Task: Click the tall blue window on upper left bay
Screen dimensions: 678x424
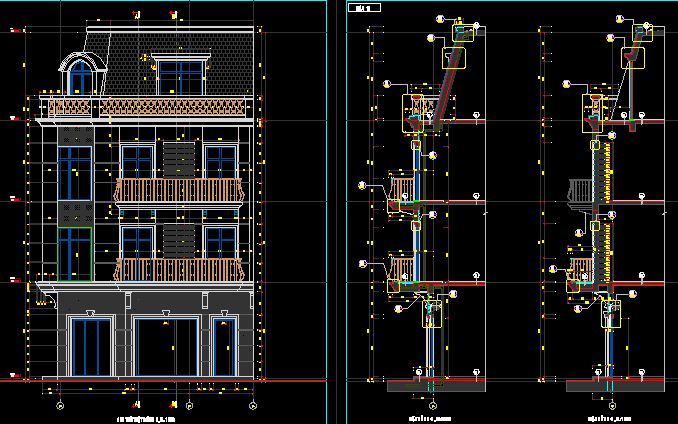Action: pyautogui.click(x=74, y=174)
